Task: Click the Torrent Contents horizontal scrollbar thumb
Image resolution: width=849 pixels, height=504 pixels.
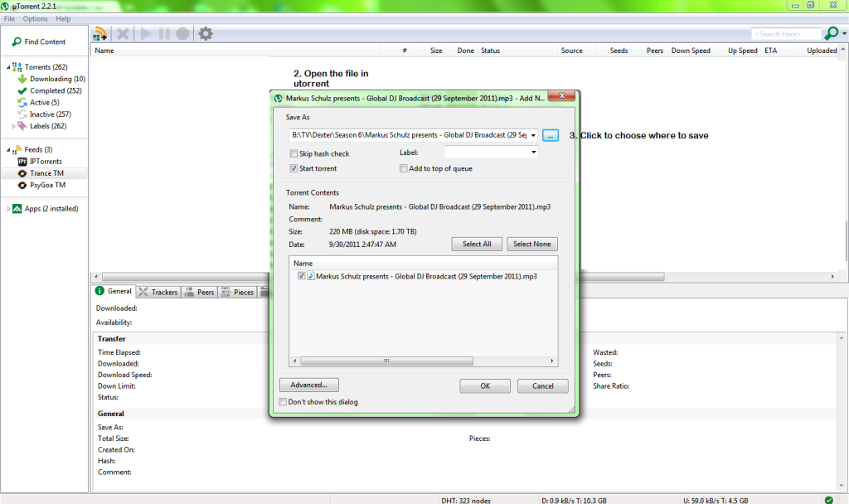Action: pos(386,361)
